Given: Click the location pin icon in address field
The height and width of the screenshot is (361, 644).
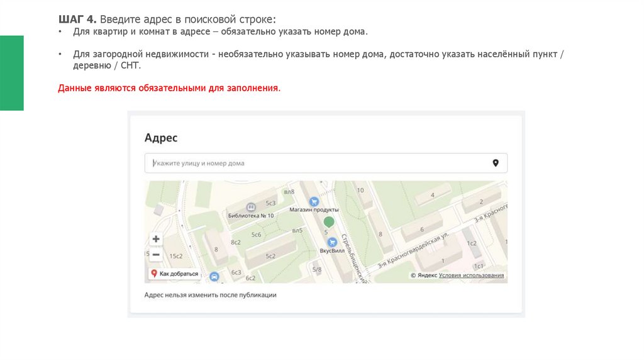Looking at the screenshot, I should pos(496,163).
